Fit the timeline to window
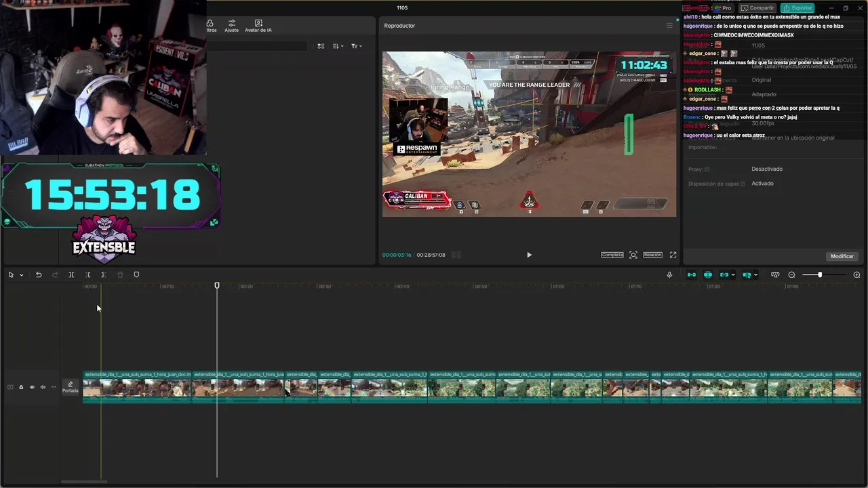The height and width of the screenshot is (488, 868). (775, 274)
